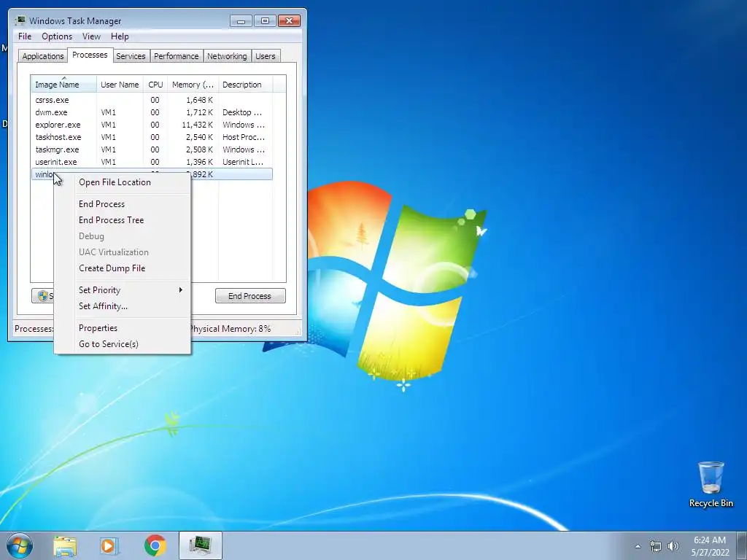Select the userinit.exe process row

point(152,162)
